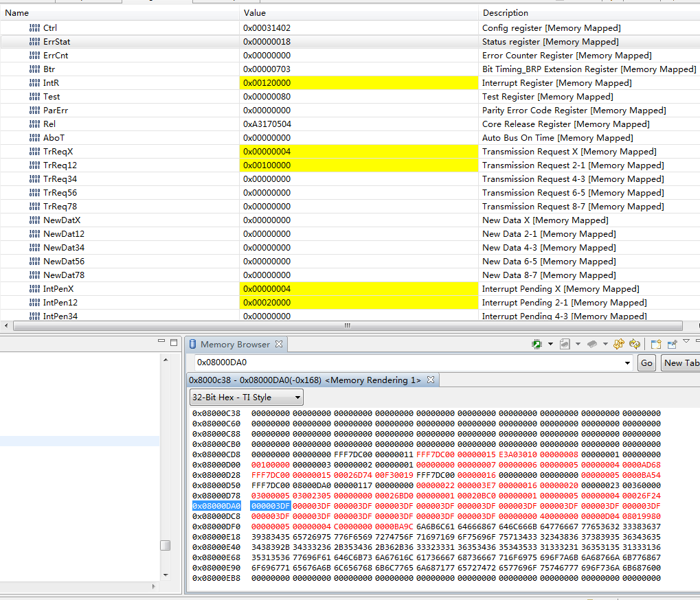Click the memory save/load chip icon
700x600 pixels.
point(537,344)
